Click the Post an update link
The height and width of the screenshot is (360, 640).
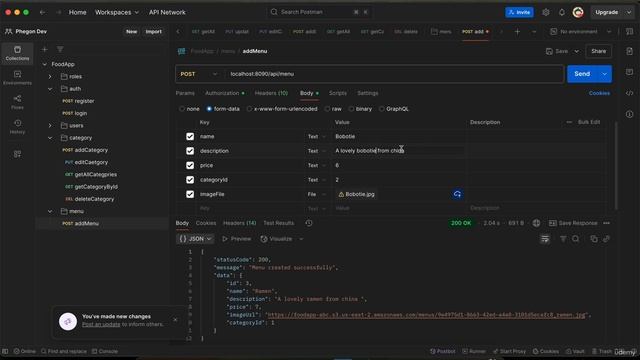pyautogui.click(x=101, y=324)
